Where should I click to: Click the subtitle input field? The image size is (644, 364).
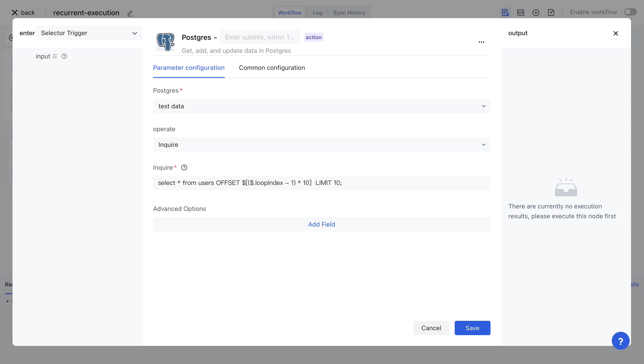point(260,37)
